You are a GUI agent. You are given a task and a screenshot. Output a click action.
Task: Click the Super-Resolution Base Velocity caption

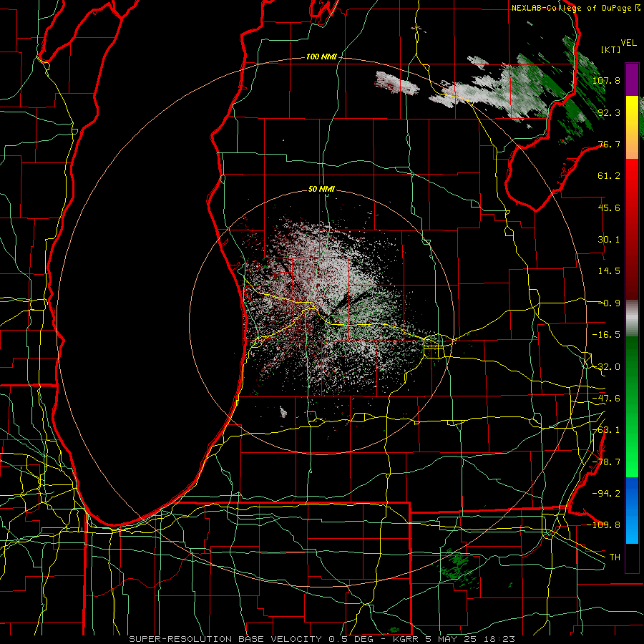point(321,639)
